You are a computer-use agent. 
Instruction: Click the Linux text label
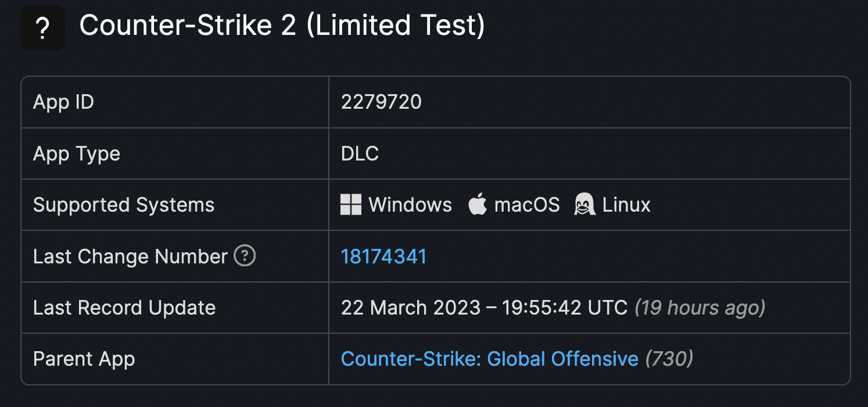626,205
